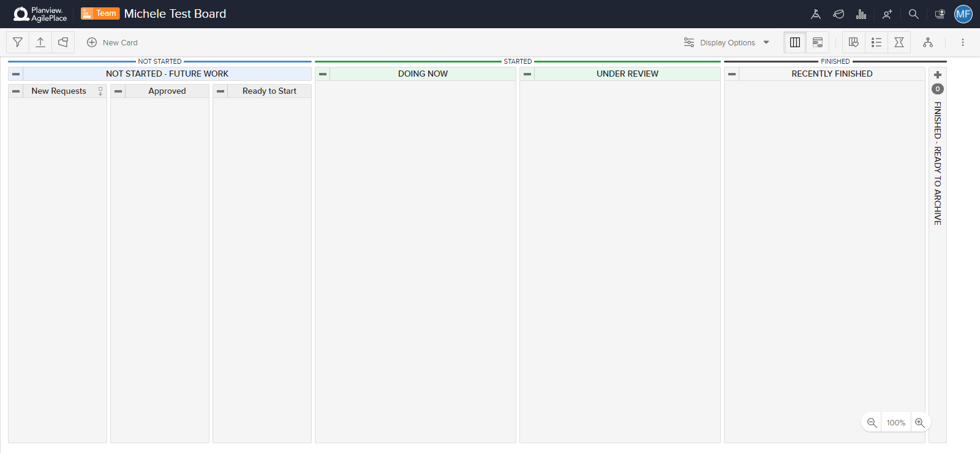Open search with the magnifying glass

click(913, 14)
